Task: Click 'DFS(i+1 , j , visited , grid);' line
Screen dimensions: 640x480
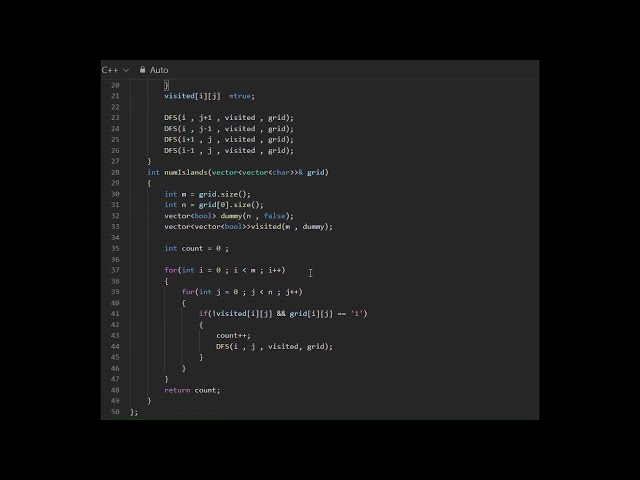Action: click(229, 140)
